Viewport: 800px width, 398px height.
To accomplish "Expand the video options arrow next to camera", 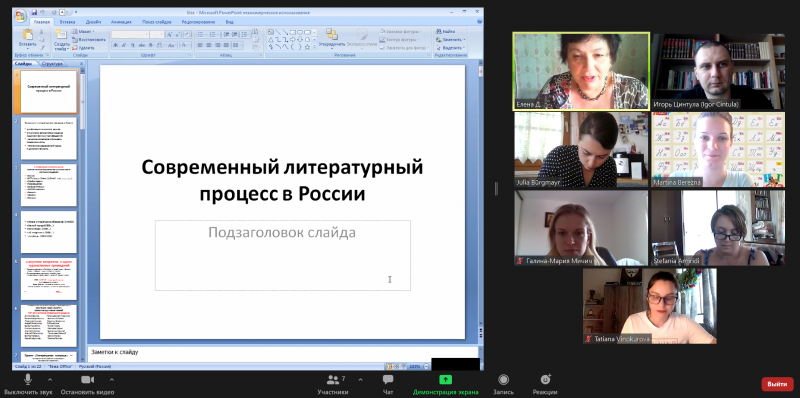I will [x=112, y=380].
